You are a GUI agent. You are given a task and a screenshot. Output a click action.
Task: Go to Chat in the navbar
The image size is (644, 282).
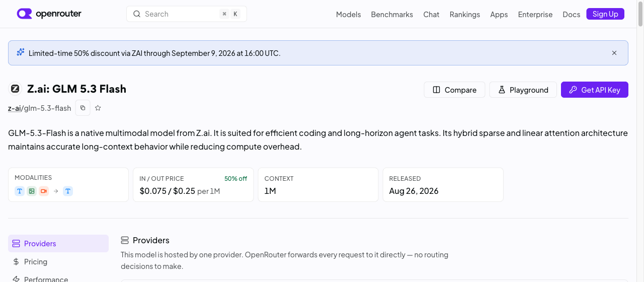coord(431,14)
